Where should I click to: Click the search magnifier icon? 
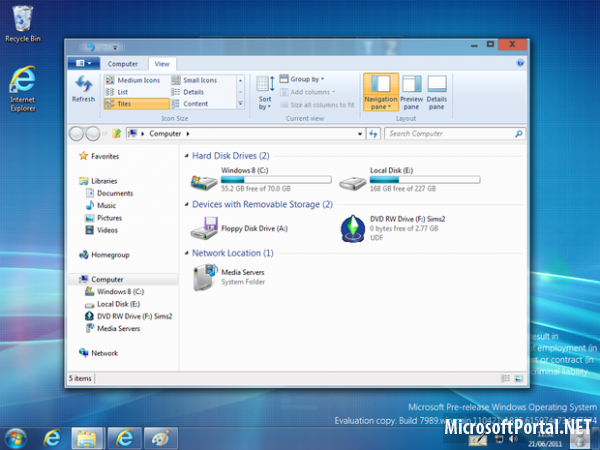point(518,134)
